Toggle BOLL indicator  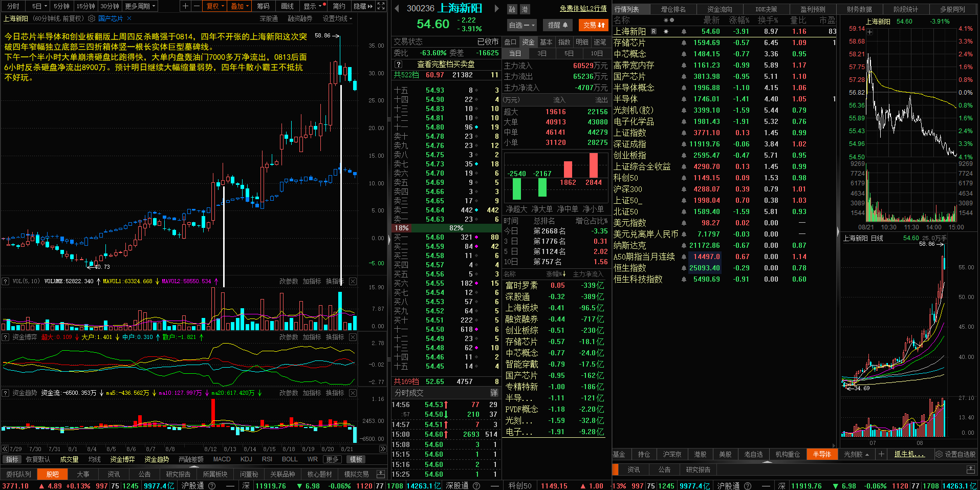[x=290, y=459]
